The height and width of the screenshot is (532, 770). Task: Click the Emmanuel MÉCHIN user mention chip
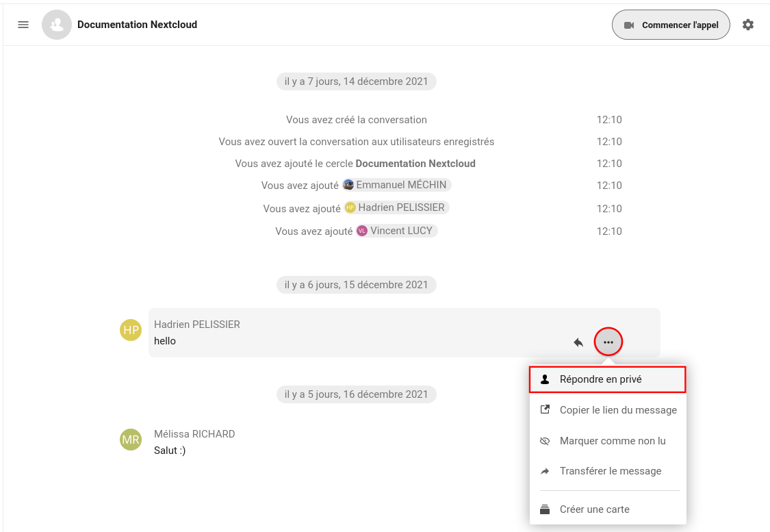(396, 185)
